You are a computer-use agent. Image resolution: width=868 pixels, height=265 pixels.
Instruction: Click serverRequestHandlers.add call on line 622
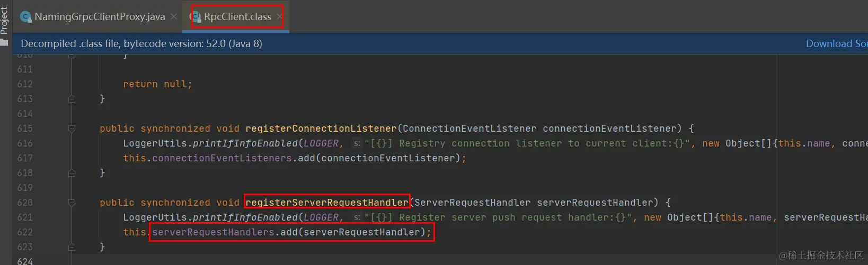click(292, 232)
